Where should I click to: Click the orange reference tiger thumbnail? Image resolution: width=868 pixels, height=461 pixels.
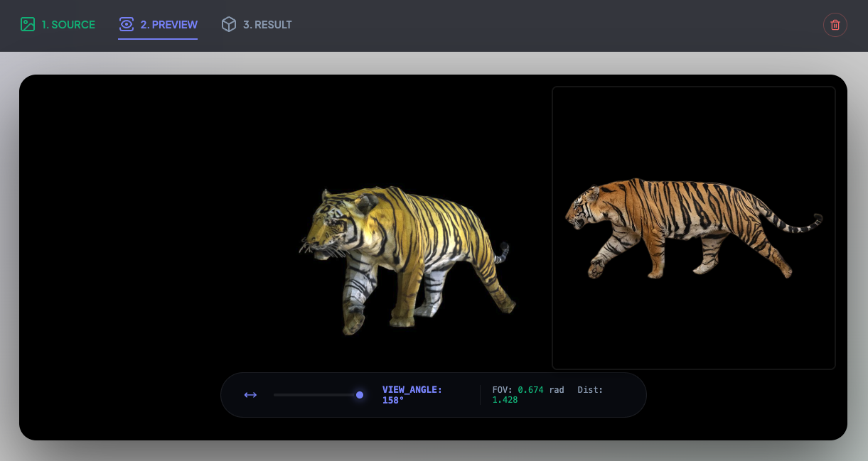click(694, 228)
